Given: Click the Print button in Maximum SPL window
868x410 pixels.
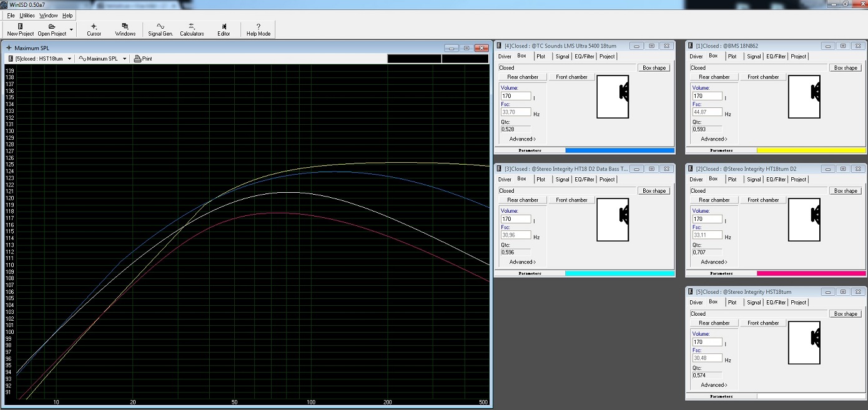Looking at the screenshot, I should tap(143, 59).
